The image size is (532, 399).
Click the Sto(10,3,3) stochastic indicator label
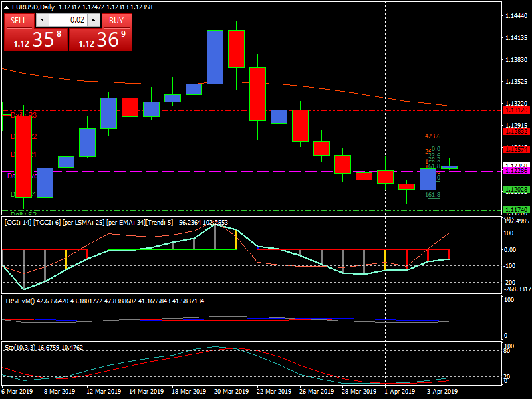(x=23, y=347)
